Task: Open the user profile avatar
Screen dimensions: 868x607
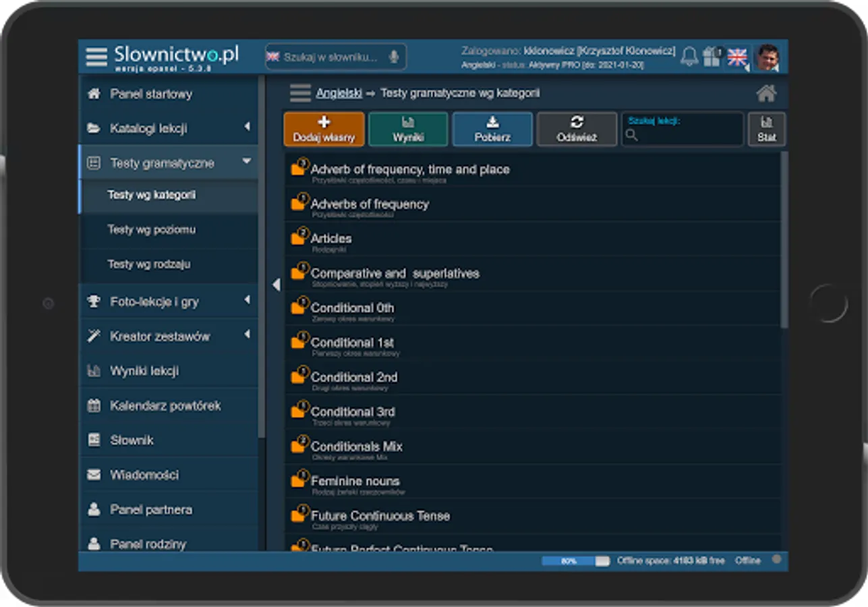Action: [x=768, y=57]
